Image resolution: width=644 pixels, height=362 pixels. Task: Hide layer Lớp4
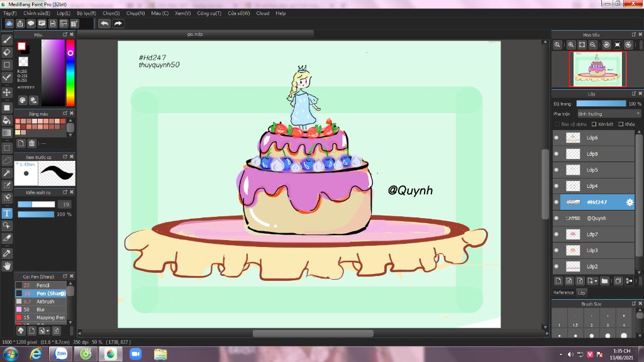point(557,186)
